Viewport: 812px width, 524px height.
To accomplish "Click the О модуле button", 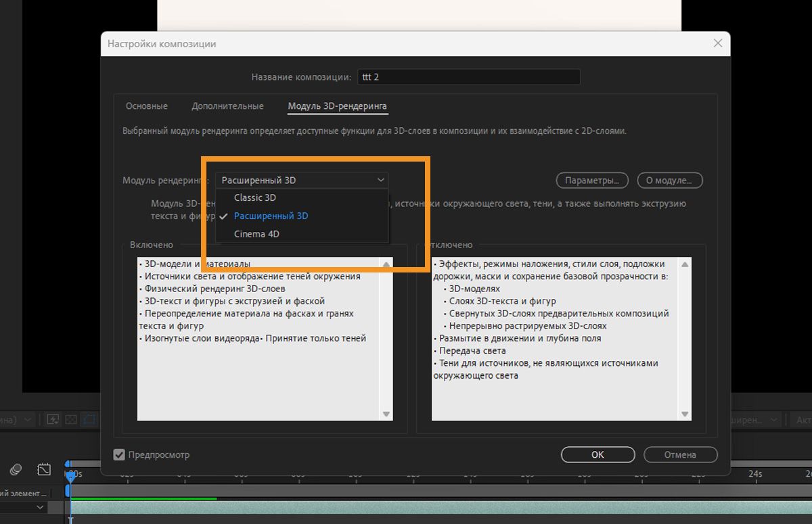I will [669, 180].
